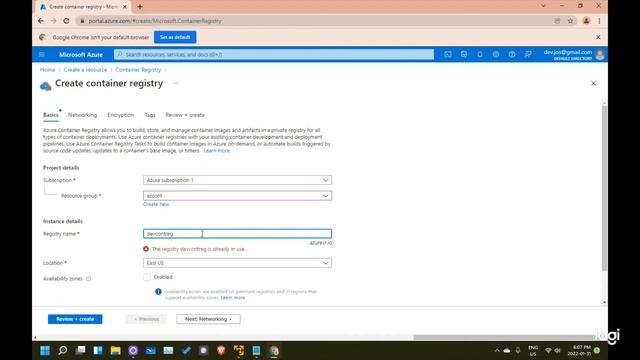Click the horizontal scrollbar at page bottom
Screen dimensions: 640x360
pos(504,337)
